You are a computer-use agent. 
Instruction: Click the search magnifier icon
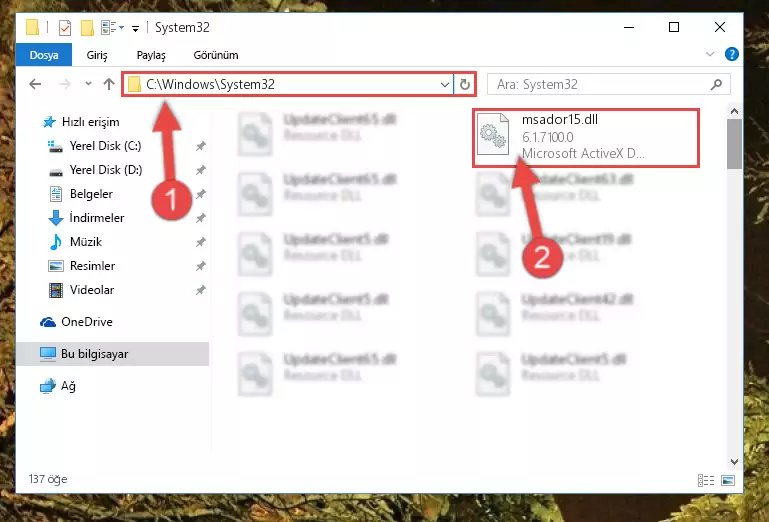716,84
